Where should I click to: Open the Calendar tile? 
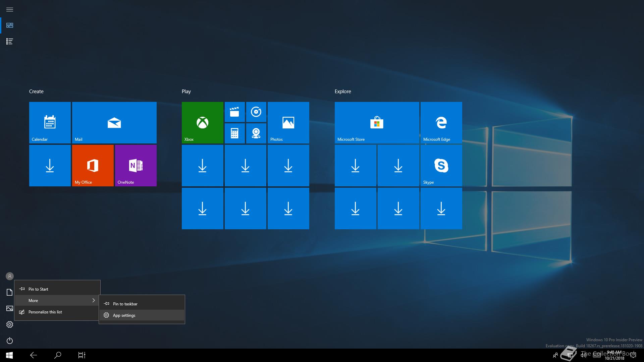coord(50,123)
